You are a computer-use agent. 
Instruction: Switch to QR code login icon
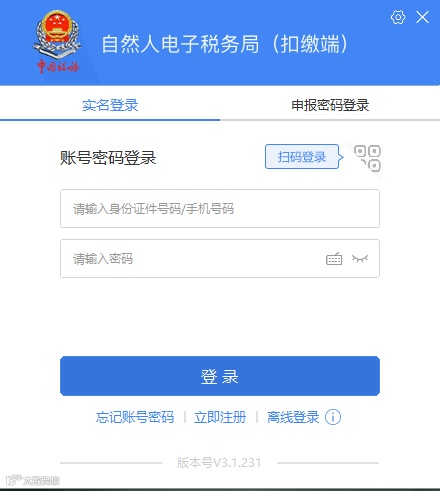click(x=367, y=158)
